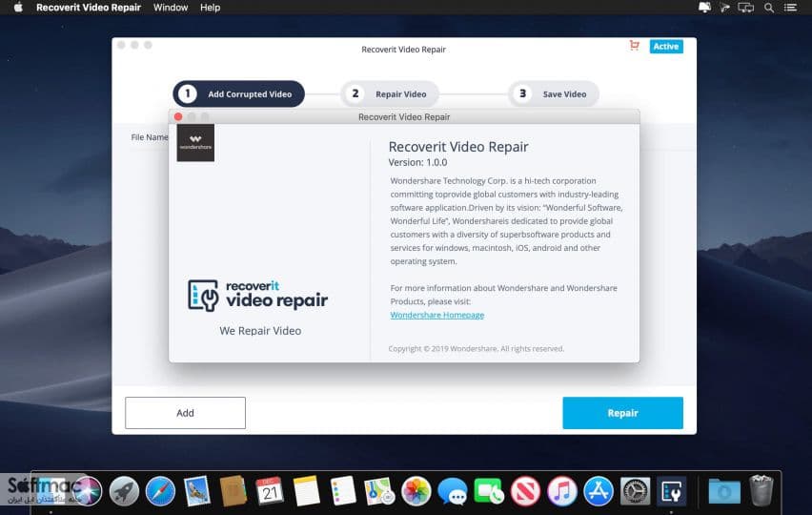The width and height of the screenshot is (812, 515).
Task: Open Contacts from the Dock
Action: coord(233,491)
